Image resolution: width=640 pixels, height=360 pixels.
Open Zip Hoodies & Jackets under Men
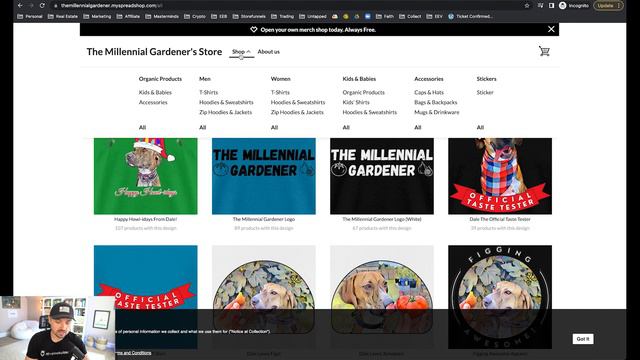[x=225, y=112]
